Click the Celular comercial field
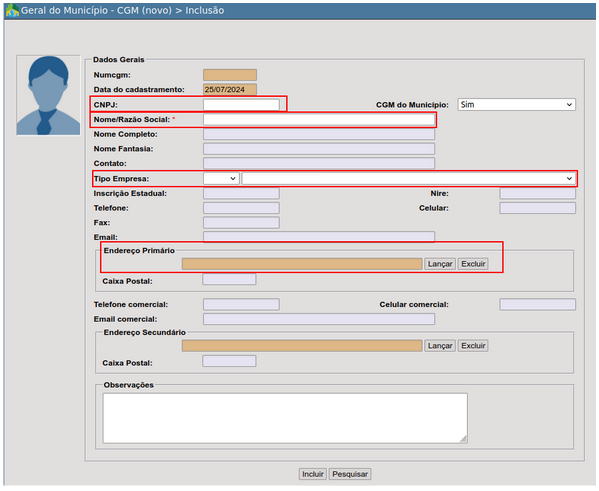Viewport: 599px width, 491px height. pos(537,304)
